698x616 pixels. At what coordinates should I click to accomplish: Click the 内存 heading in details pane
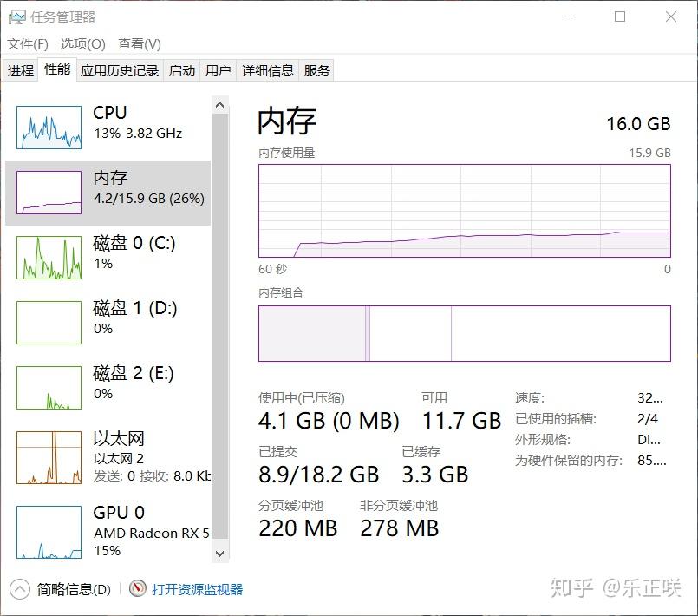(287, 121)
